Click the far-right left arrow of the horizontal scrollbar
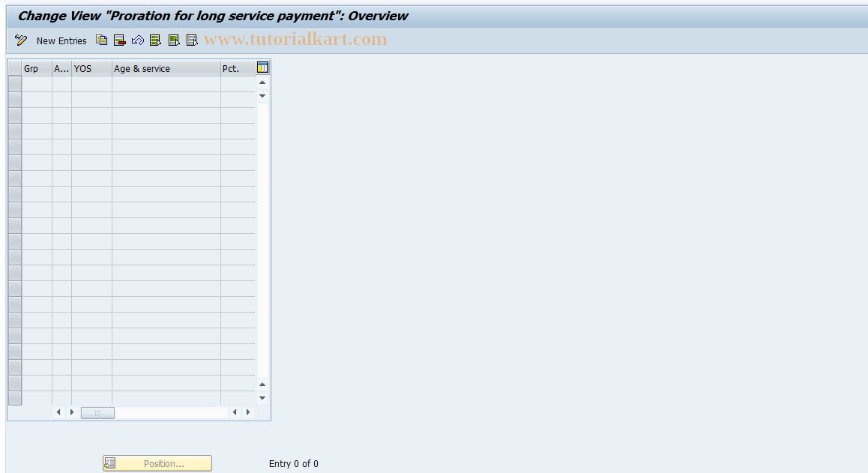The image size is (868, 473). pos(235,412)
